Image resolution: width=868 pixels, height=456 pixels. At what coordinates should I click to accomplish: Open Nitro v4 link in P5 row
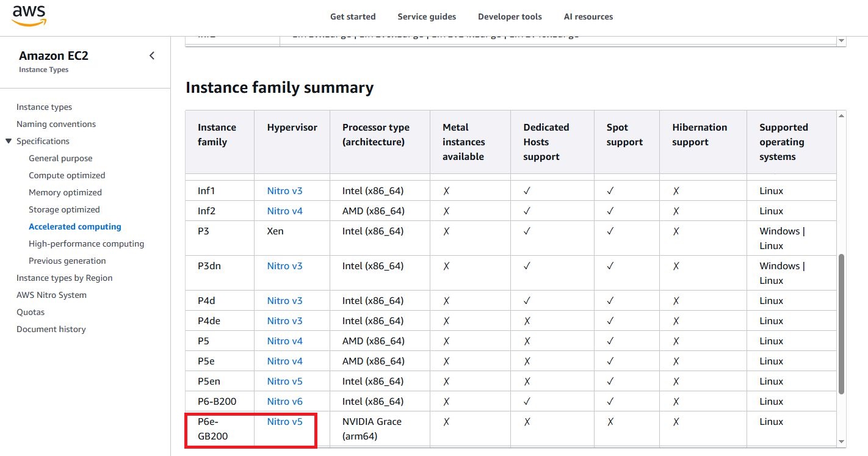(x=284, y=341)
